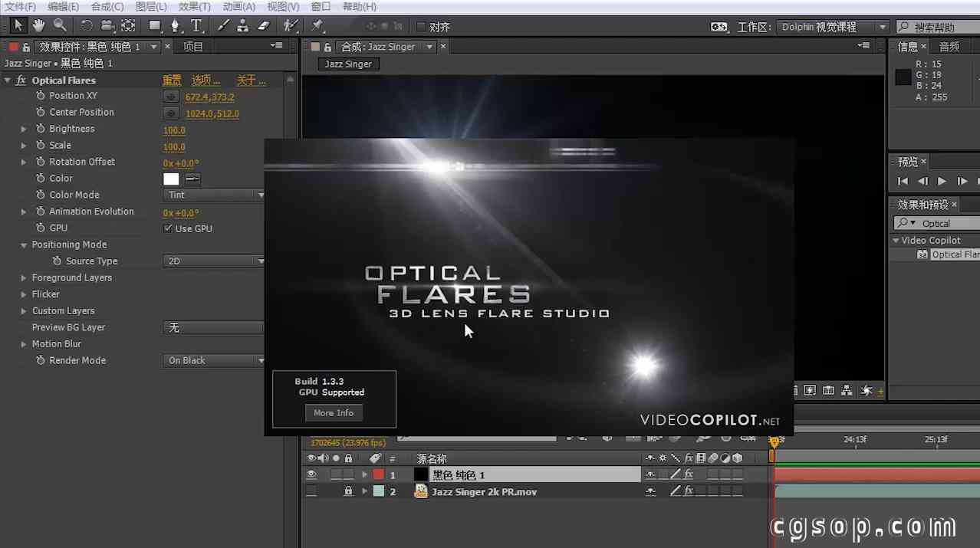Screen dimensions: 980x548
Task: Open the Color Mode Tint dropdown
Action: click(x=215, y=195)
